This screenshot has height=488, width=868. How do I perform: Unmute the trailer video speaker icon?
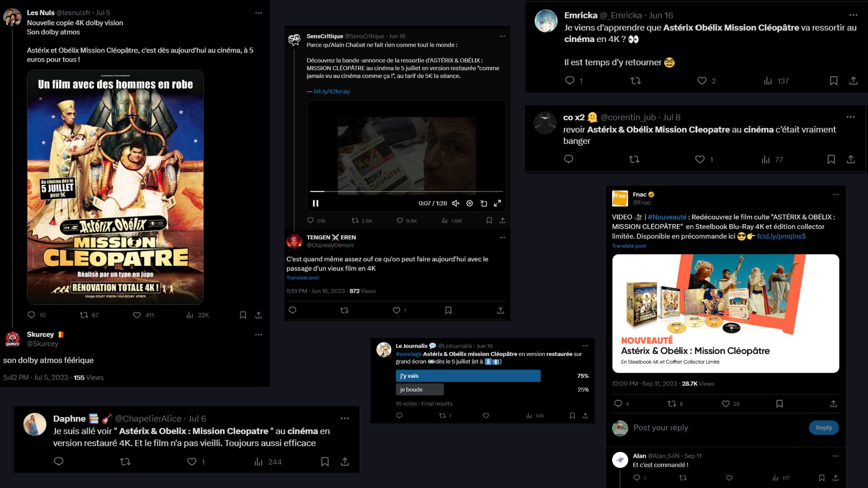tap(456, 203)
